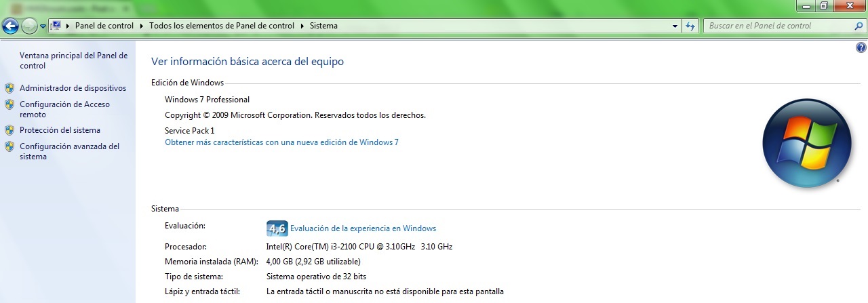Viewport: 868px width, 303px height.
Task: Click the Windows logo image
Action: 806,144
